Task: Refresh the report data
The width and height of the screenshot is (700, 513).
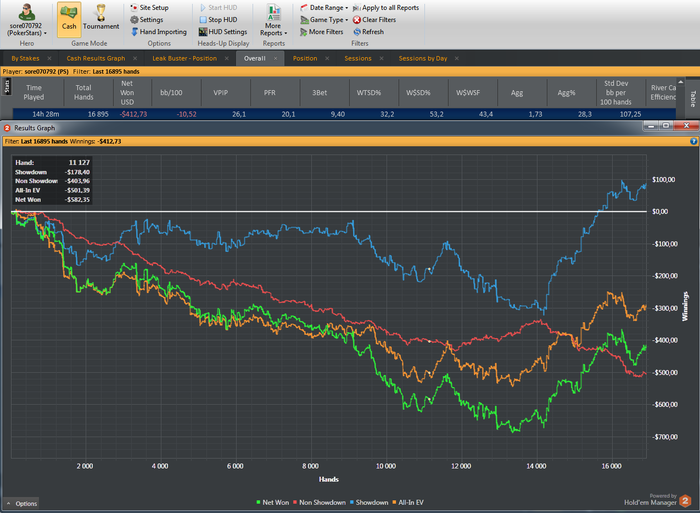Action: point(368,32)
